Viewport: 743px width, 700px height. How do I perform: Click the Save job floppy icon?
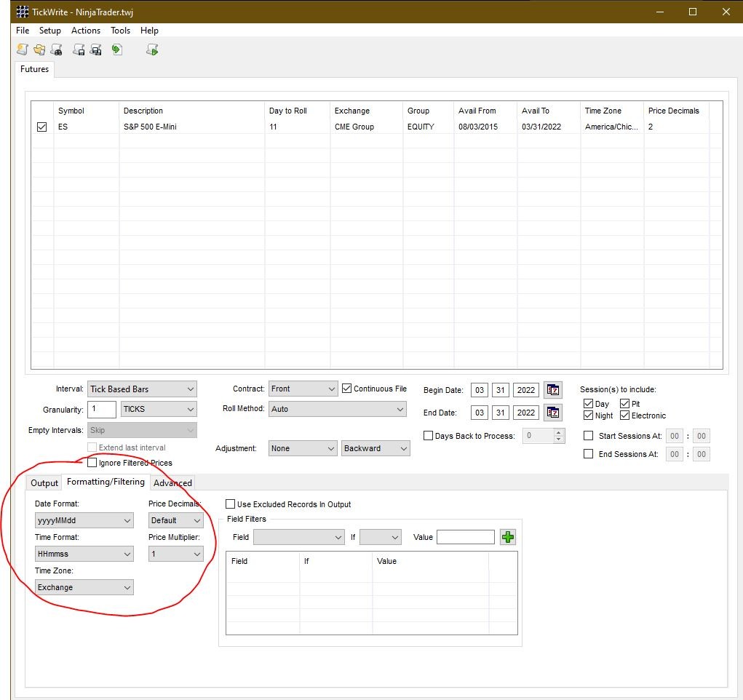(x=79, y=49)
